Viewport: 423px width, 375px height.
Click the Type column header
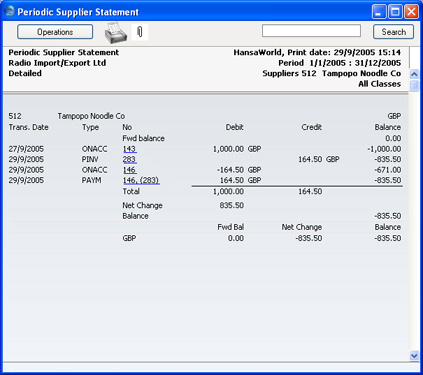point(90,127)
